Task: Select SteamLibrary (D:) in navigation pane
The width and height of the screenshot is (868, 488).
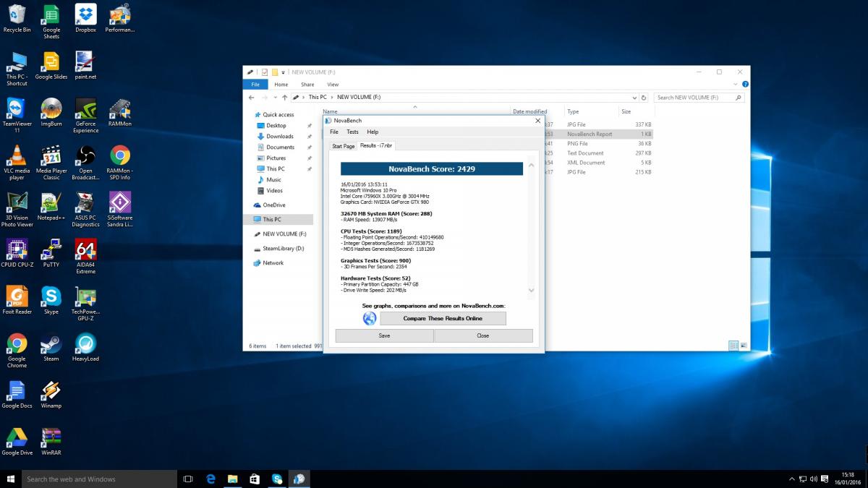Action: [x=283, y=249]
